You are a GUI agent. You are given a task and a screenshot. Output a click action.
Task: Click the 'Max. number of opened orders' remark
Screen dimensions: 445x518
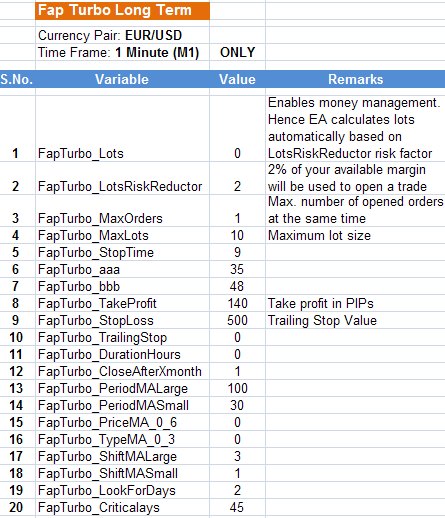(355, 211)
